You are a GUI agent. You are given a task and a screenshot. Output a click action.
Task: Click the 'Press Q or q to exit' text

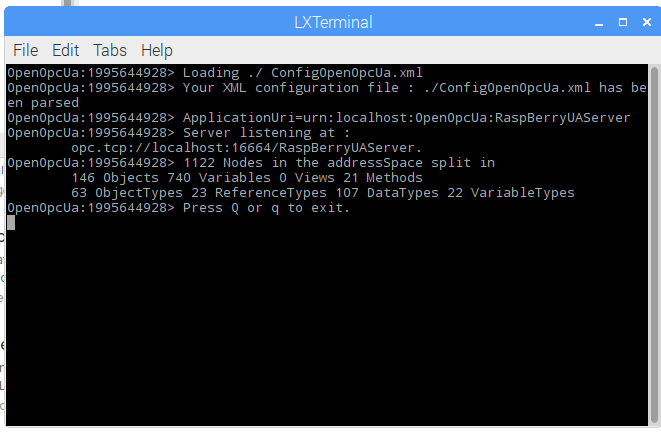coord(266,208)
